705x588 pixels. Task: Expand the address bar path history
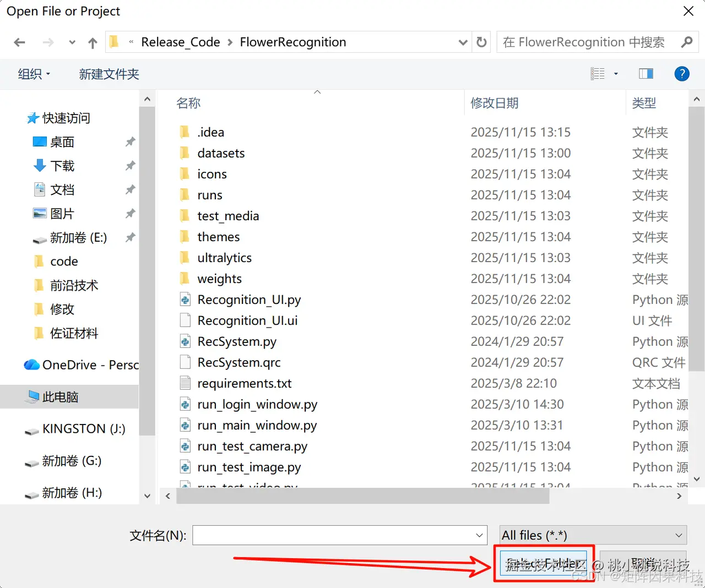tap(463, 42)
